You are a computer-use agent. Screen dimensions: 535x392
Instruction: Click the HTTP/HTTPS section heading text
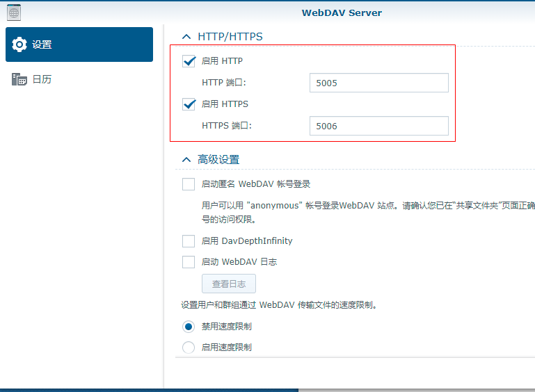(x=230, y=36)
